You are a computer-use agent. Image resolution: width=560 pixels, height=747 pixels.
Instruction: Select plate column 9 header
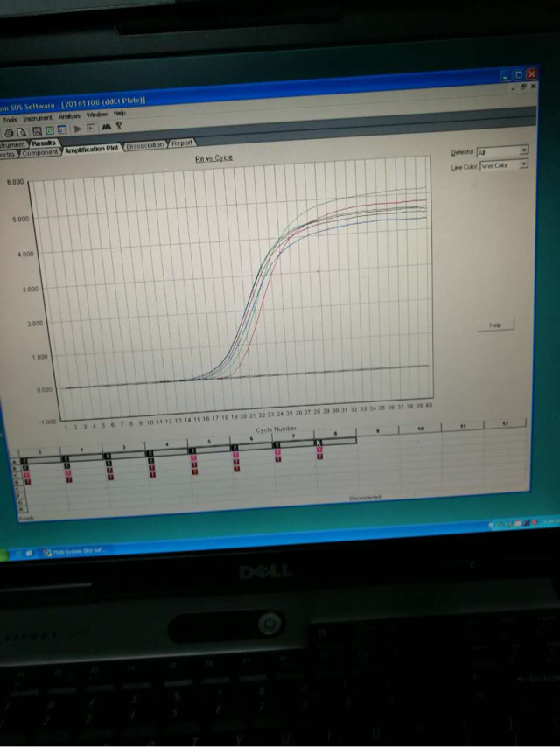(x=377, y=431)
